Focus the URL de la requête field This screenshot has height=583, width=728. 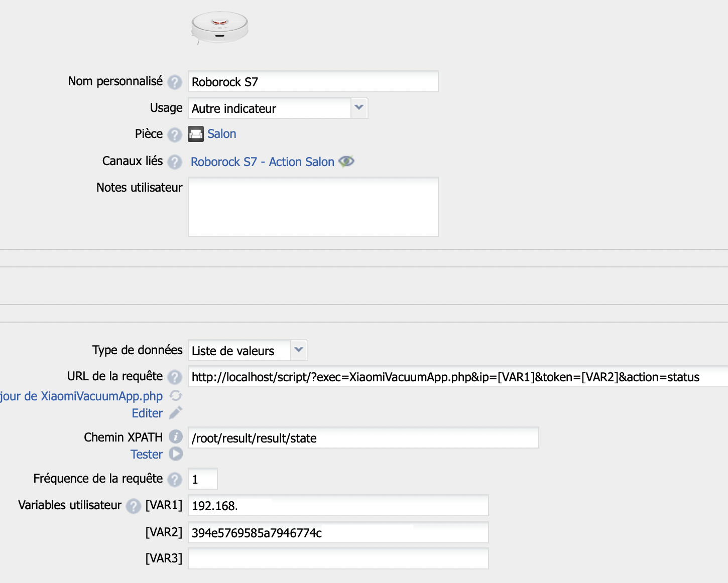(x=458, y=376)
